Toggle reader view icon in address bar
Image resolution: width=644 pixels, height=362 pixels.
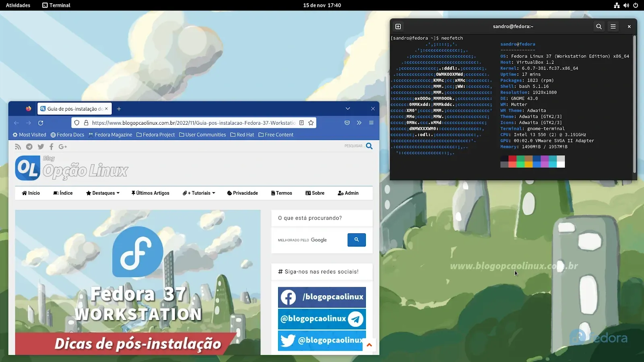pyautogui.click(x=301, y=123)
